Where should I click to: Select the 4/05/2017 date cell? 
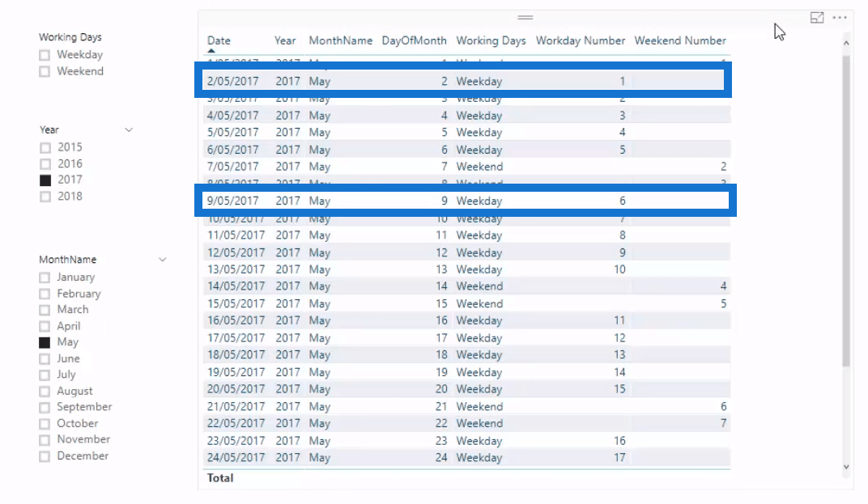[x=232, y=116]
